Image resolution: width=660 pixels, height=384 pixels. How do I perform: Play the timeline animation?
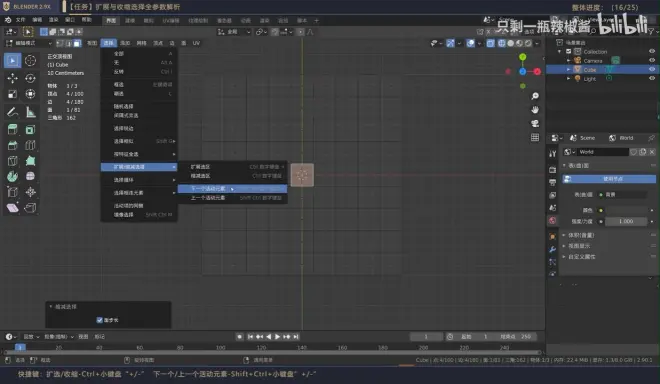(277, 336)
